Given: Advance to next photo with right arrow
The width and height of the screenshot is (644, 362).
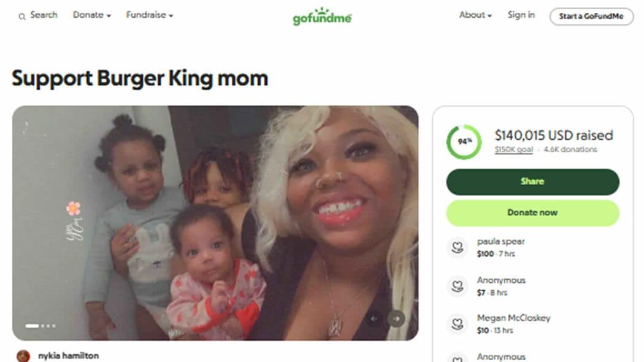Looking at the screenshot, I should coord(397,318).
